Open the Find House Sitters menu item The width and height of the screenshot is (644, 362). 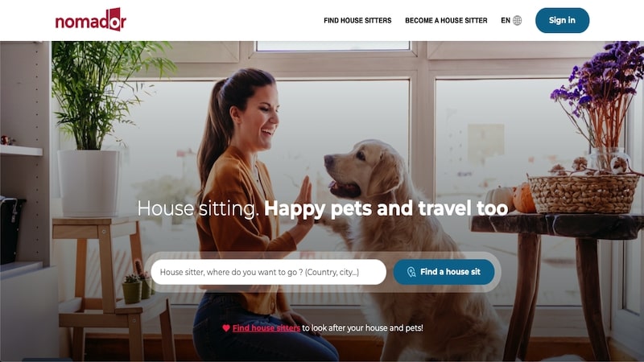357,21
